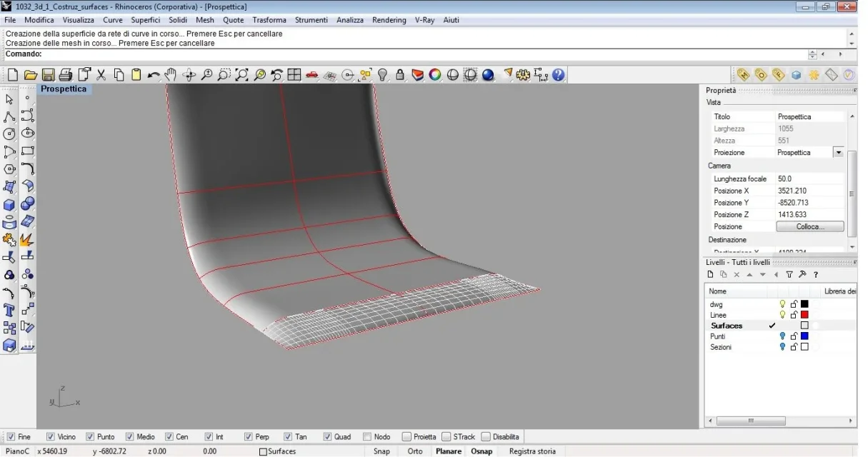868x457 pixels.
Task: Activate the Pan hand tool
Action: tap(171, 75)
